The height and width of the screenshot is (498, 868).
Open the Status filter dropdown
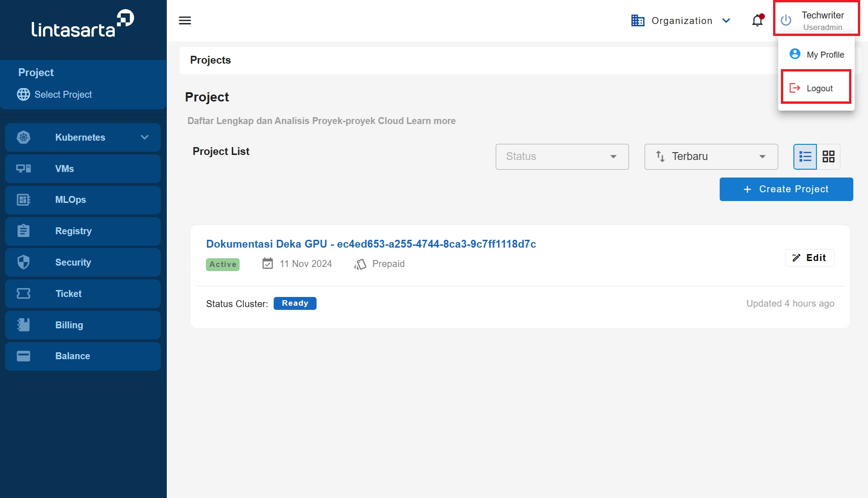point(562,157)
